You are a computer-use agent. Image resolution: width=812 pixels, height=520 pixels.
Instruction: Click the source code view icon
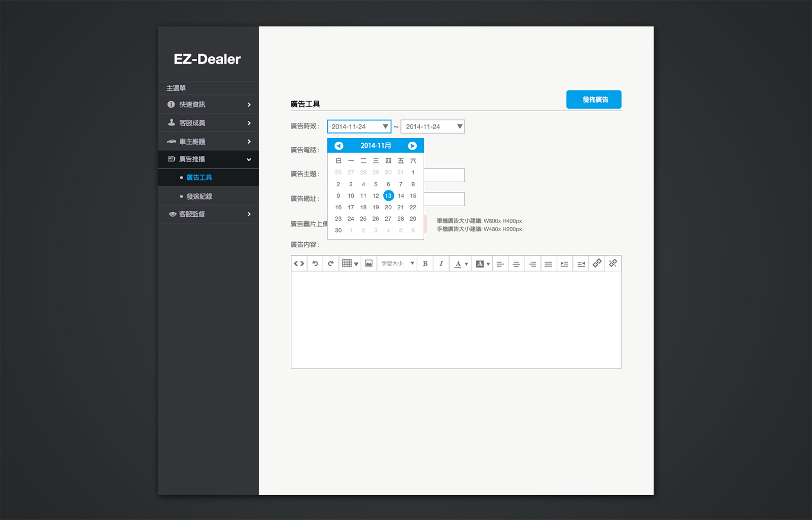pyautogui.click(x=299, y=264)
